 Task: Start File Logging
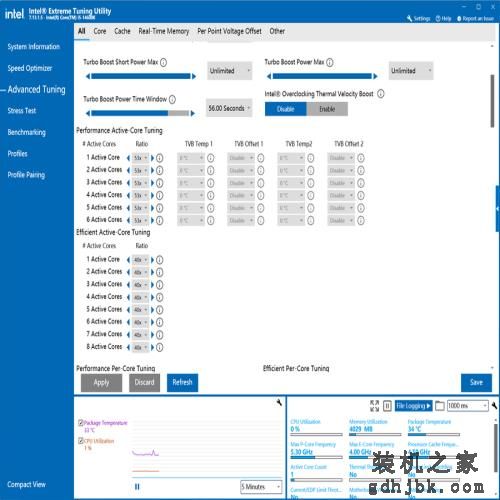(413, 406)
